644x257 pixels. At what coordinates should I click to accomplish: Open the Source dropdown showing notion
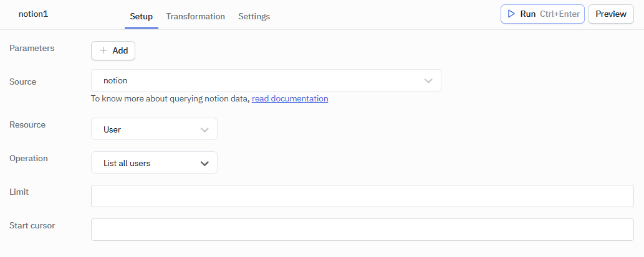[x=266, y=80]
